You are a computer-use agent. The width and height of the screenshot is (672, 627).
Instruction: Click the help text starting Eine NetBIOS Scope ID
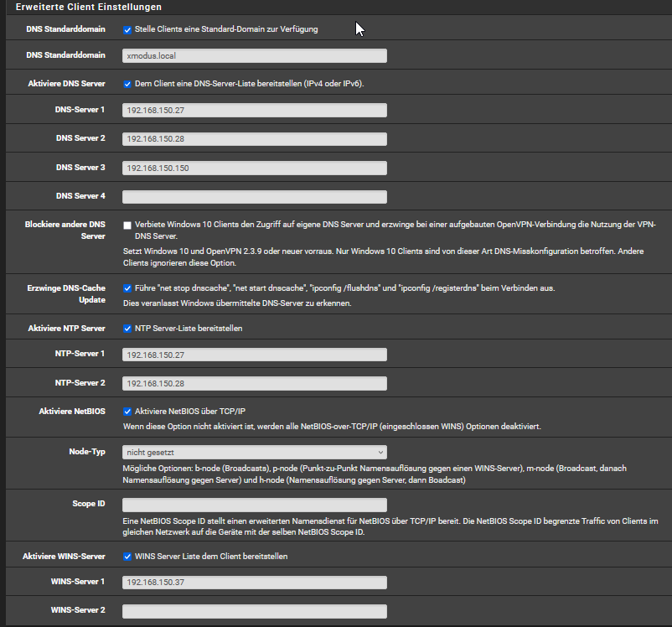(x=390, y=526)
